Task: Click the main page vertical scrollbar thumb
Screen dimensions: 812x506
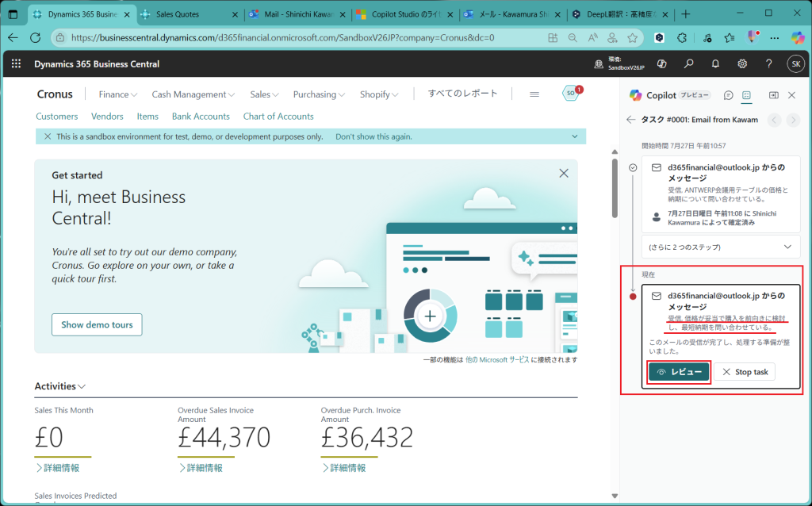Action: tap(615, 189)
